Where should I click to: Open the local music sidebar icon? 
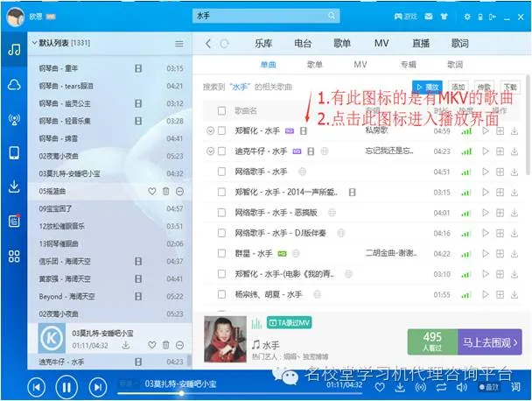click(14, 50)
